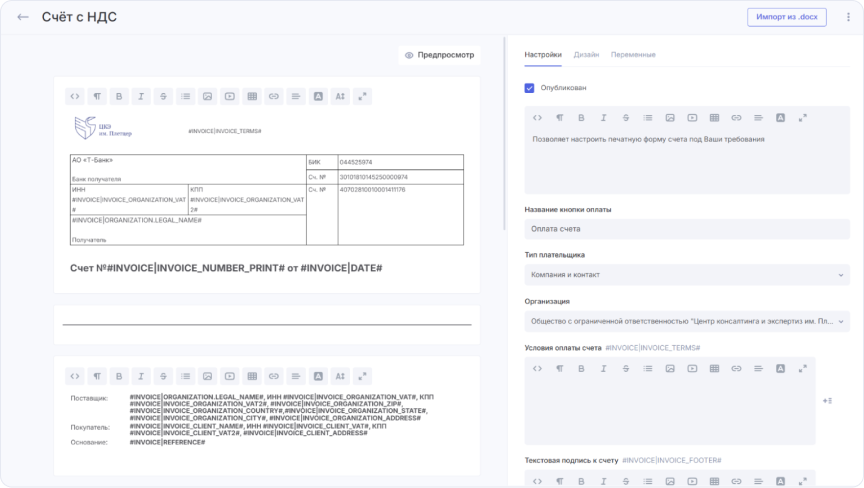
Task: Apply strikethrough in the bank details block toolbar
Action: [163, 96]
